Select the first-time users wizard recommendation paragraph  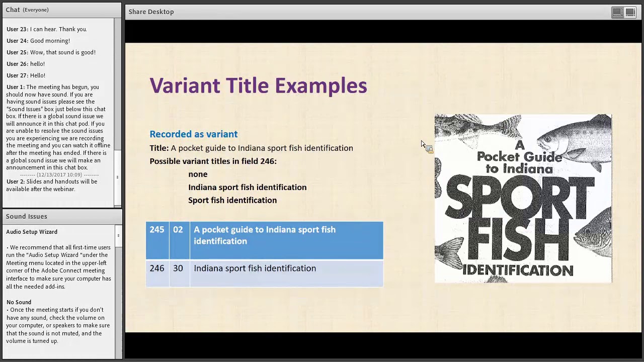tap(58, 267)
